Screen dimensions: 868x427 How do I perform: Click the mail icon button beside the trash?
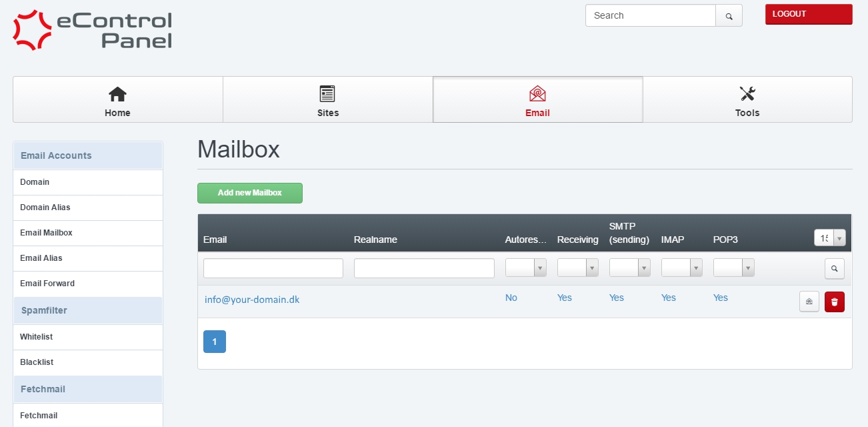(809, 302)
